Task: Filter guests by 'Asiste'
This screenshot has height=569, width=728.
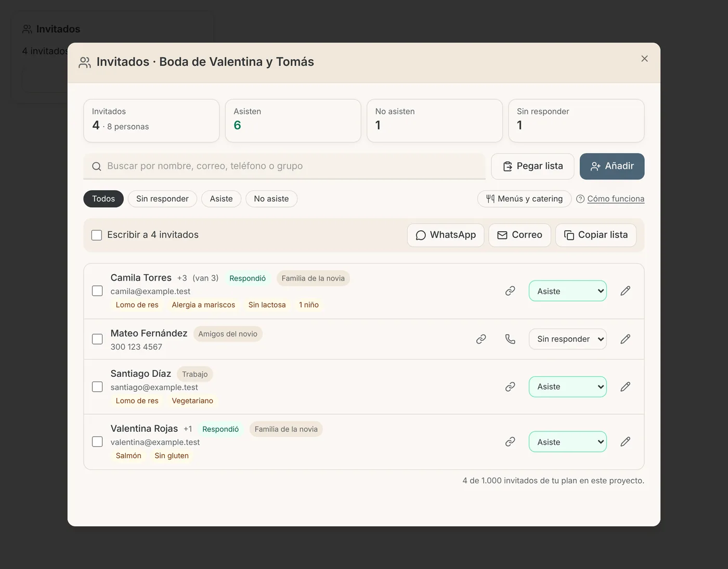Action: (x=221, y=199)
